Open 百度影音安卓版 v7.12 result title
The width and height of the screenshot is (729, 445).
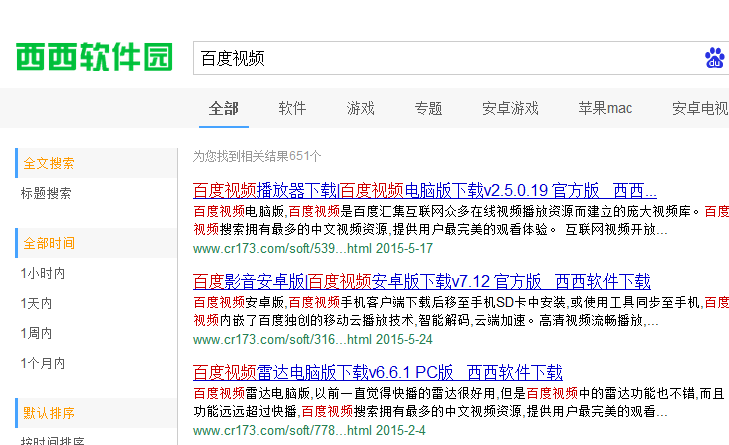pyautogui.click(x=422, y=282)
